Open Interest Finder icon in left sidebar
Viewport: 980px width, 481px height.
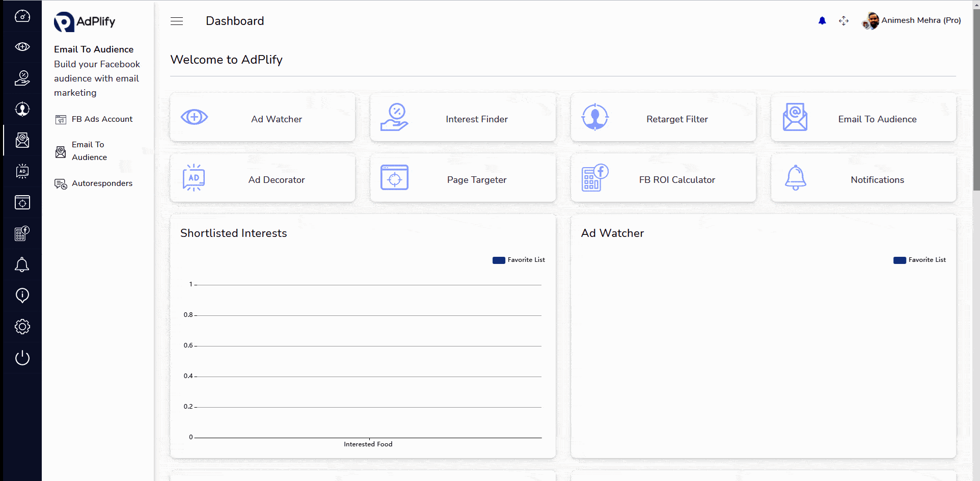22,78
